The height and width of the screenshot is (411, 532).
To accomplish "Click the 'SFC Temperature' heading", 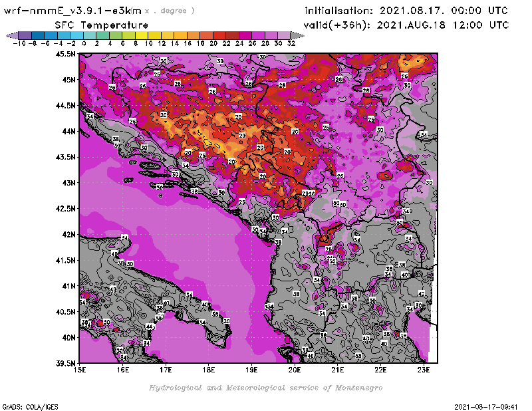I will 102,25.
